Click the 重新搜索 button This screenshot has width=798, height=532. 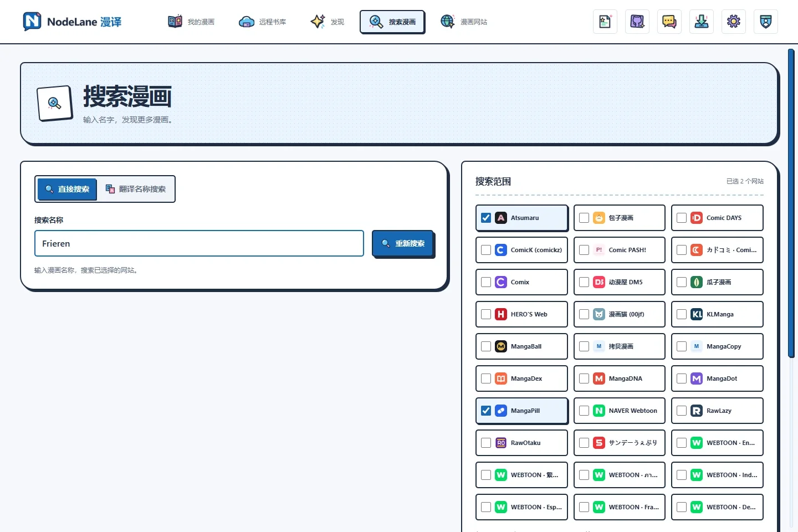click(x=403, y=243)
